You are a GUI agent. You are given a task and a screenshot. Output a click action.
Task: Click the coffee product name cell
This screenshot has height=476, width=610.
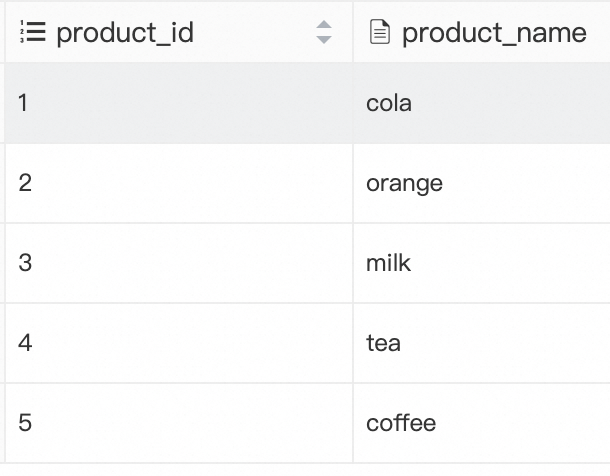(401, 423)
